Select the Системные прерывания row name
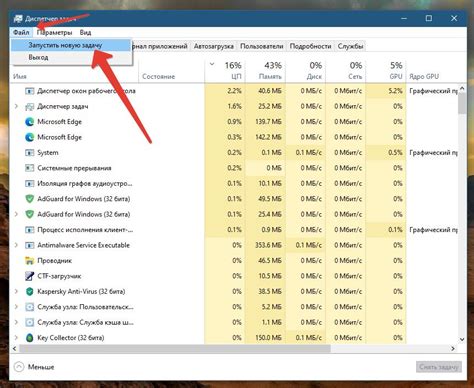Screen dimensions: 474x388 click(x=74, y=168)
